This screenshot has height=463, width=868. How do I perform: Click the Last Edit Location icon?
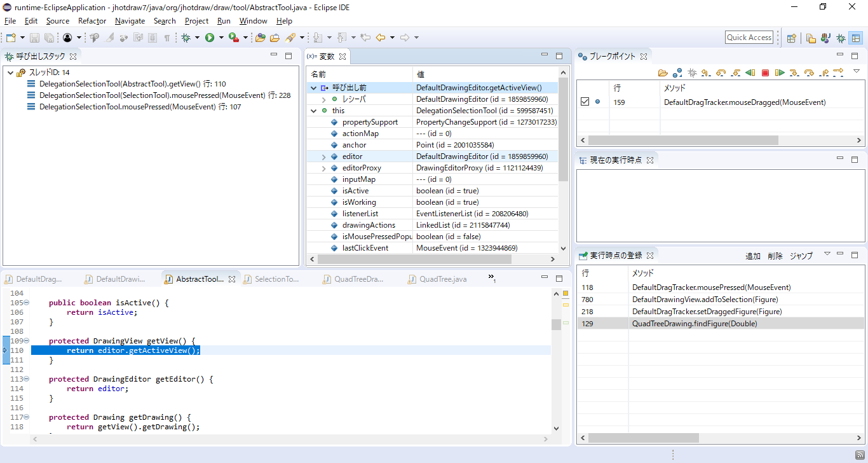(365, 38)
